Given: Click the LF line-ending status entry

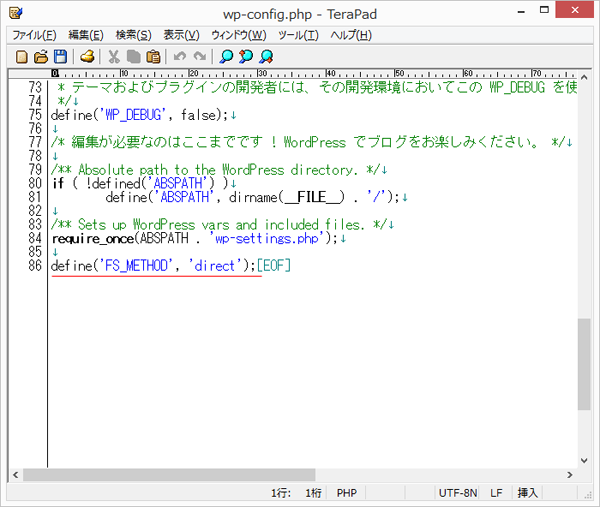Looking at the screenshot, I should [496, 493].
